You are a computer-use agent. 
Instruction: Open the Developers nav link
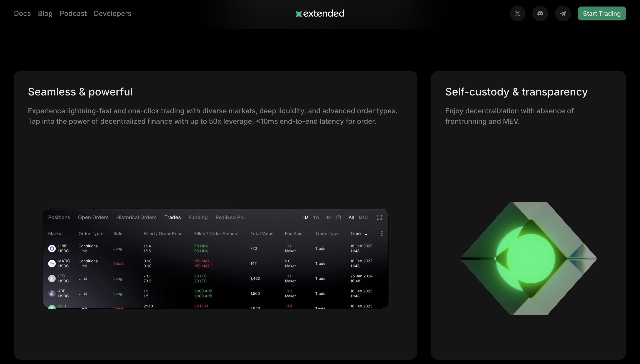112,13
